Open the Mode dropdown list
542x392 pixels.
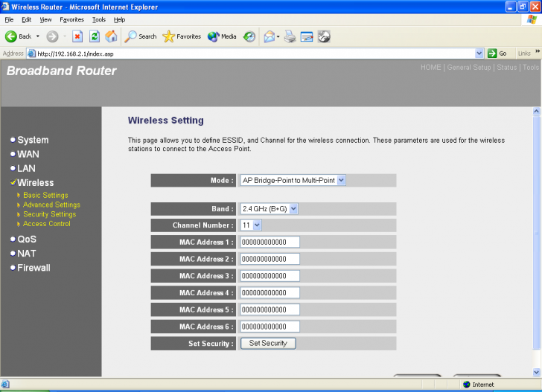(x=293, y=180)
